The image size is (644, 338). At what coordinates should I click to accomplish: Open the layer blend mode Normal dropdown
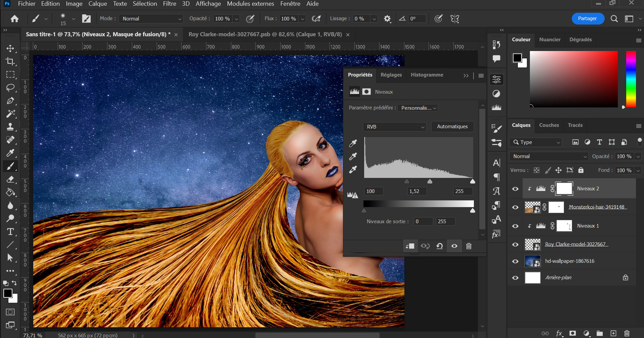coord(549,156)
